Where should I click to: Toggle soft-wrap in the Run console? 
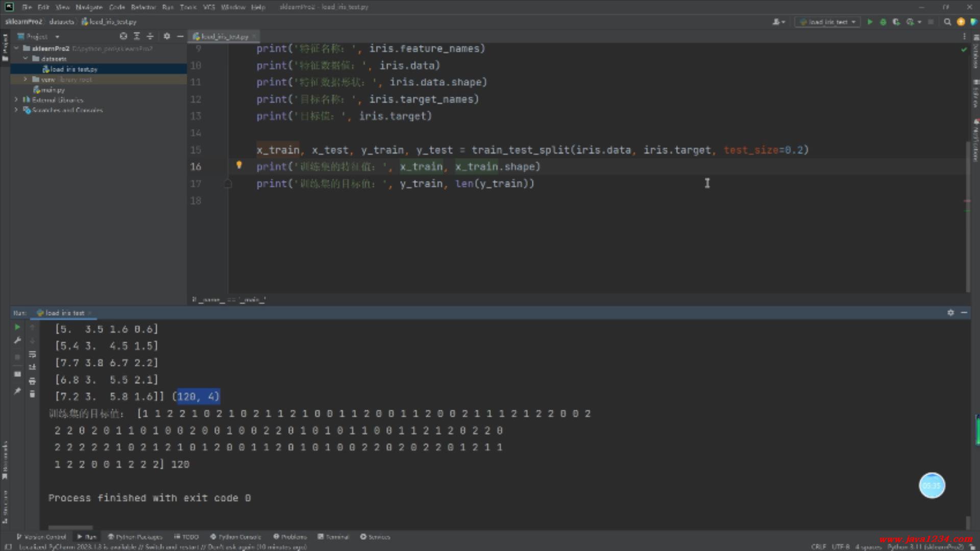tap(32, 354)
